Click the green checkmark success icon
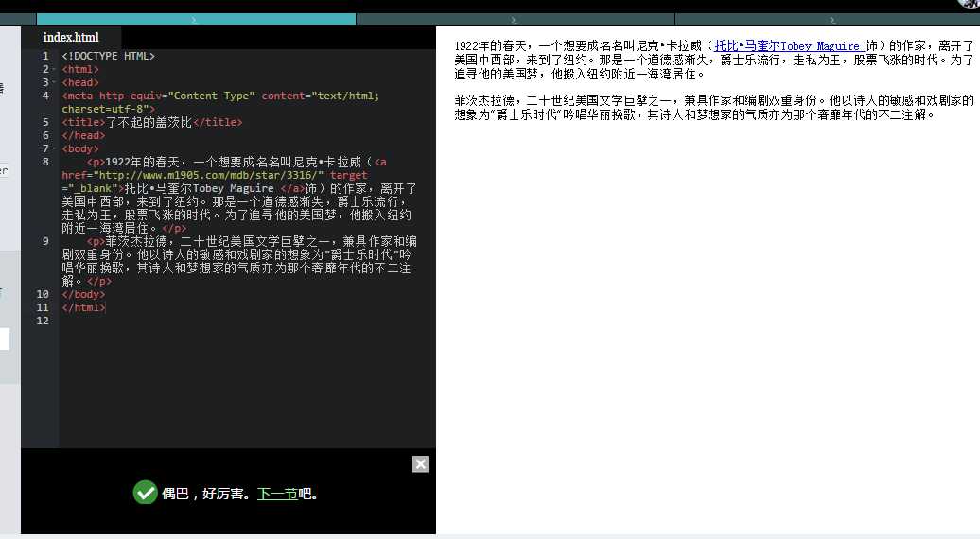Screen dimensions: 980x539 tap(145, 493)
